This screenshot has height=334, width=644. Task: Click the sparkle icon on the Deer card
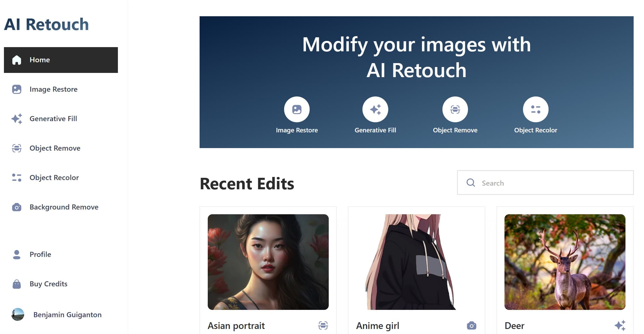coord(620,325)
